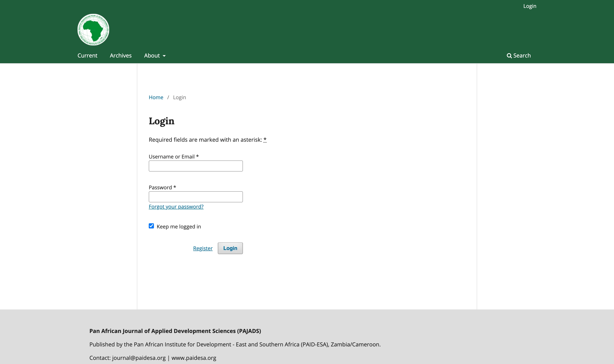614x364 pixels.
Task: Select the Login link in top header
Action: point(530,6)
